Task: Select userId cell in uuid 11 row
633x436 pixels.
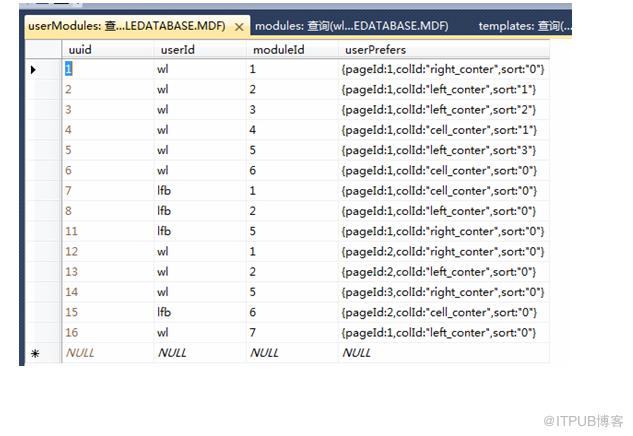Action: click(200, 231)
